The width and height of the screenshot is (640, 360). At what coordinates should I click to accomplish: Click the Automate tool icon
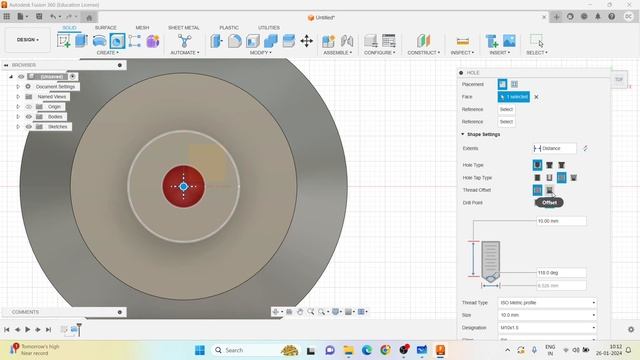tap(184, 41)
